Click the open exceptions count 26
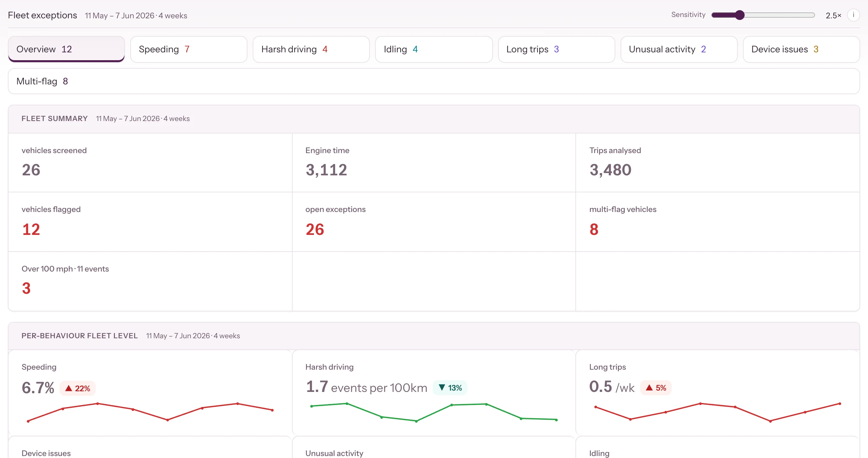This screenshot has width=868, height=458. [315, 229]
